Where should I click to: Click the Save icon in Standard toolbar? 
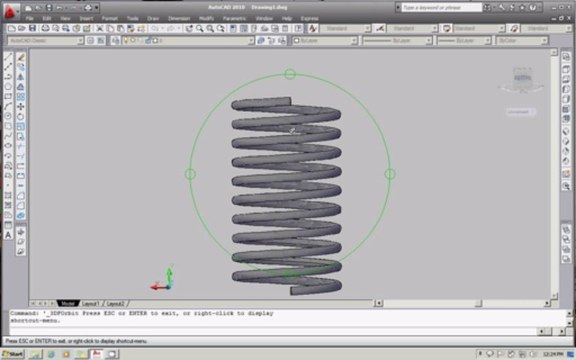coord(32,28)
